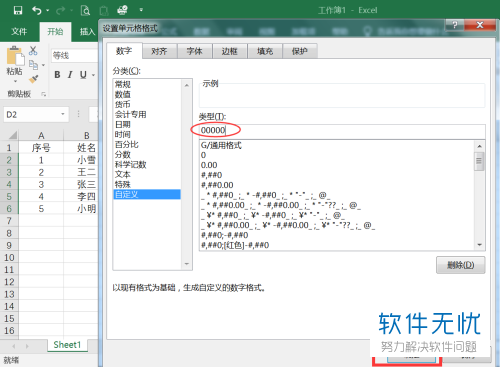Go to next sheet arrow
This screenshot has width=500, height=367.
click(27, 346)
